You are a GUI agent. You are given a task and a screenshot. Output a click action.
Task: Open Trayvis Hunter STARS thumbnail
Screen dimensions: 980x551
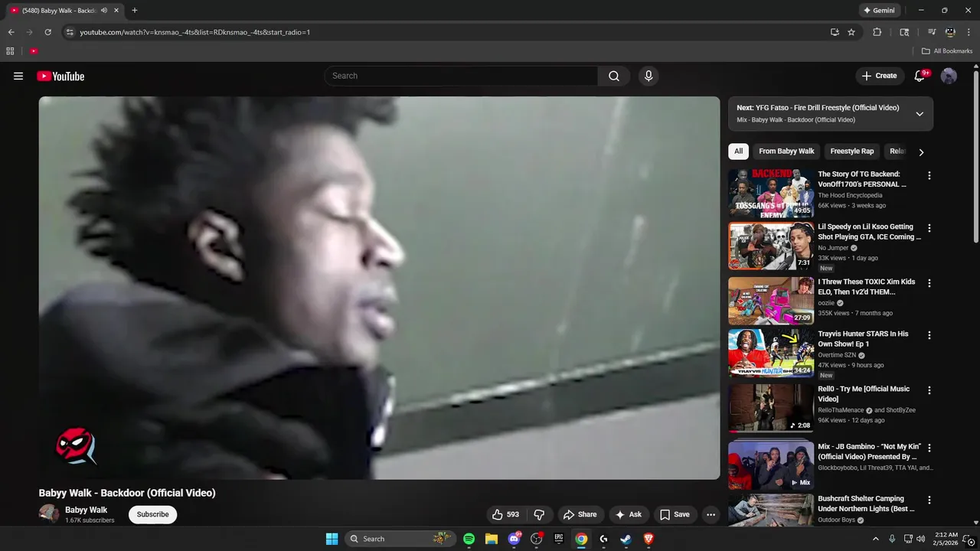point(770,354)
